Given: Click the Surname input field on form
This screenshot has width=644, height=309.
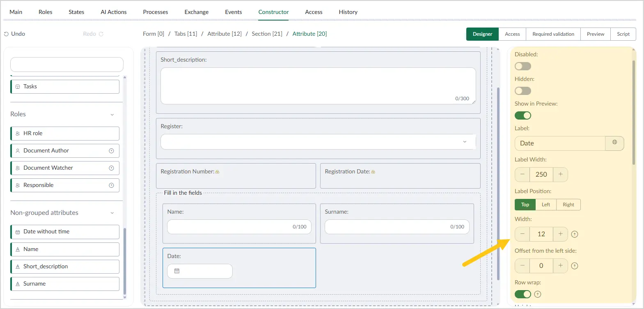Looking at the screenshot, I should [x=397, y=227].
